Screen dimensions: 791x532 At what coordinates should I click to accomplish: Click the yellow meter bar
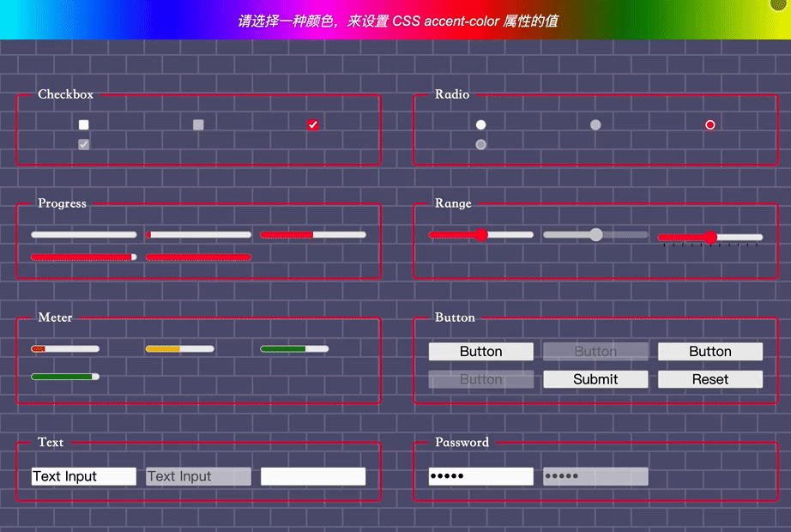(x=179, y=348)
